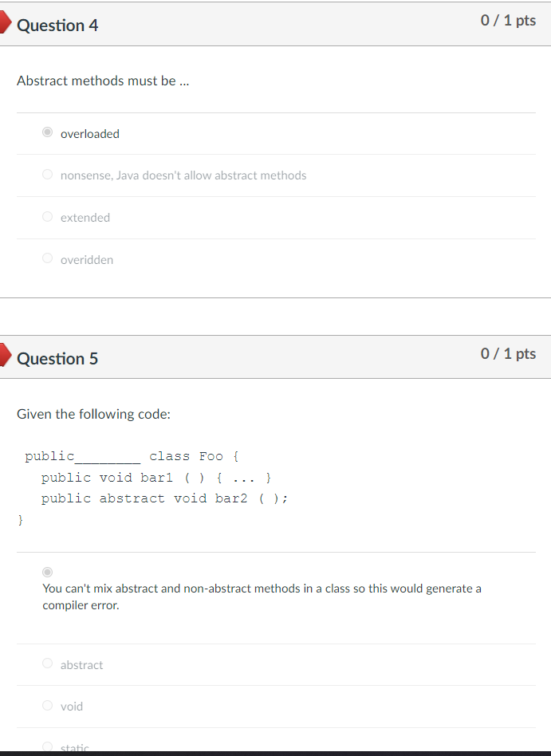551x756 pixels.
Task: Click the Question 4 heading
Action: pyautogui.click(x=57, y=25)
